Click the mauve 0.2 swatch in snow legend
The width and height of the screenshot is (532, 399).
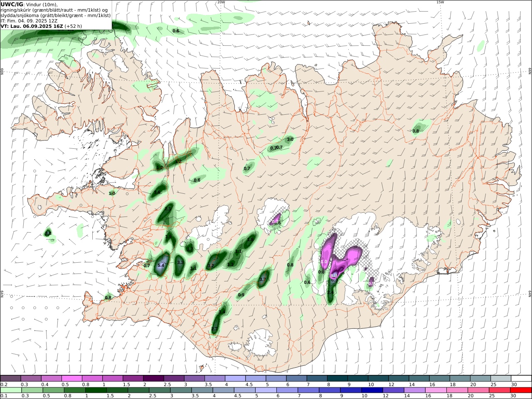(10, 378)
